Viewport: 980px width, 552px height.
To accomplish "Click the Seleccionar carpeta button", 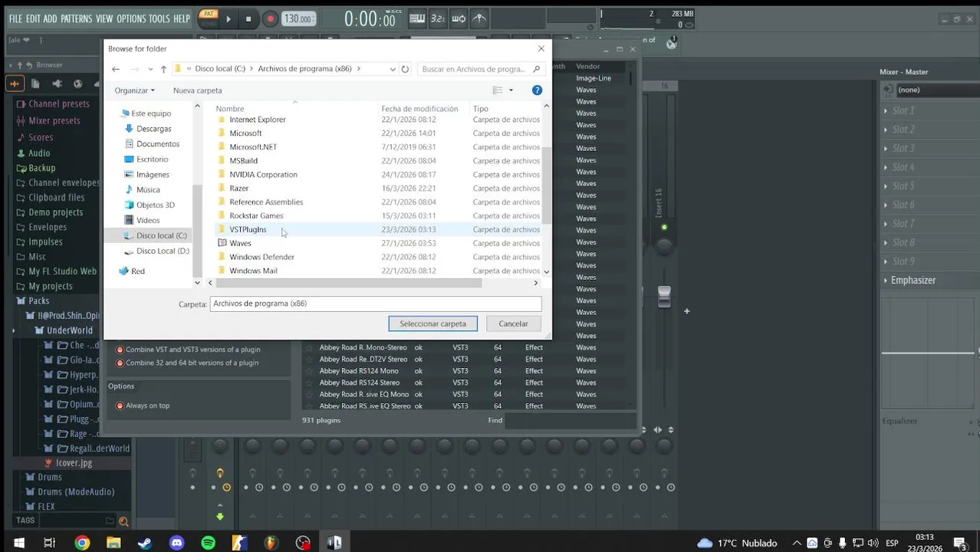I will (x=432, y=324).
